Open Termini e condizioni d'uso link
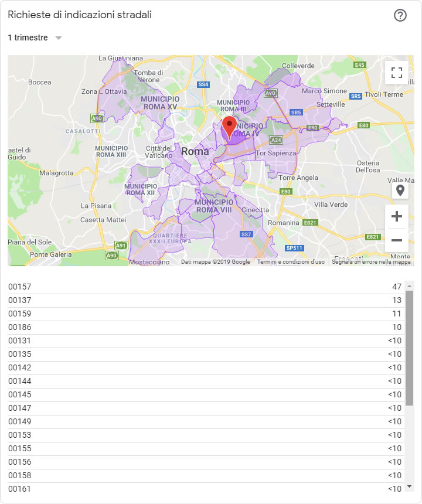Viewport: 422px width, 504px height. (291, 262)
